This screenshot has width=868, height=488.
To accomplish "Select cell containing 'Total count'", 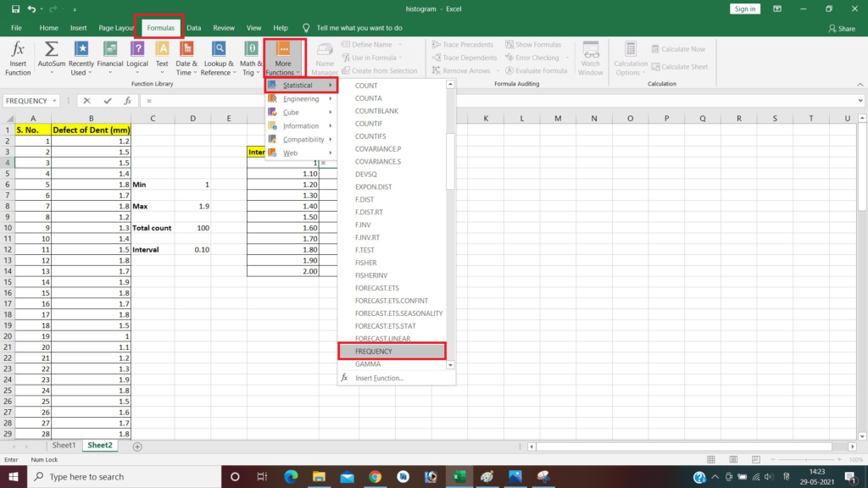I will pyautogui.click(x=153, y=228).
